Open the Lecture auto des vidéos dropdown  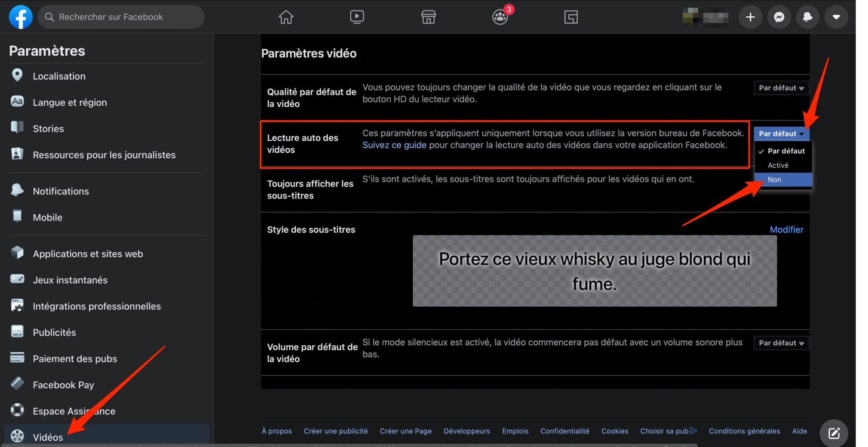click(x=781, y=134)
